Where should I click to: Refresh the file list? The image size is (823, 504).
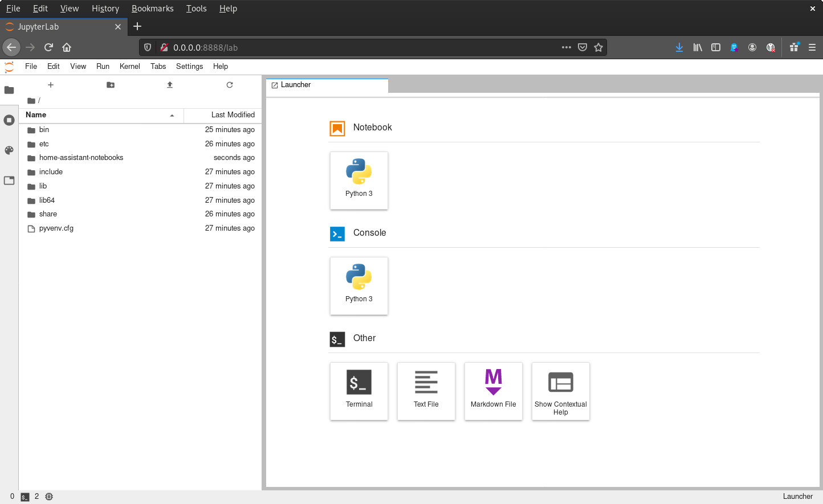tap(230, 85)
